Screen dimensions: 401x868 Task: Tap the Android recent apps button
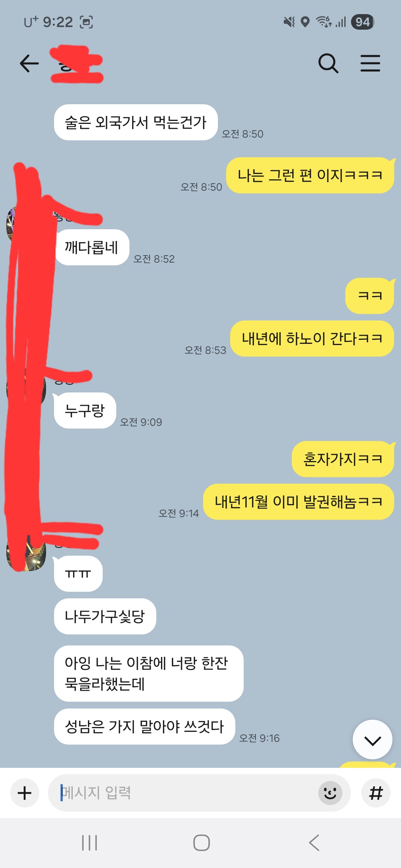pos(89,843)
